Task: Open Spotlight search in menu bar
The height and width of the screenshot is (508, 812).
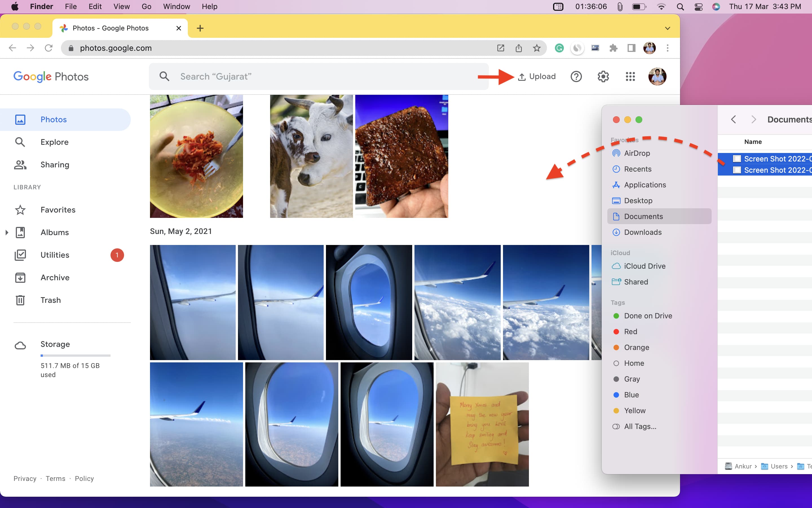Action: tap(680, 6)
